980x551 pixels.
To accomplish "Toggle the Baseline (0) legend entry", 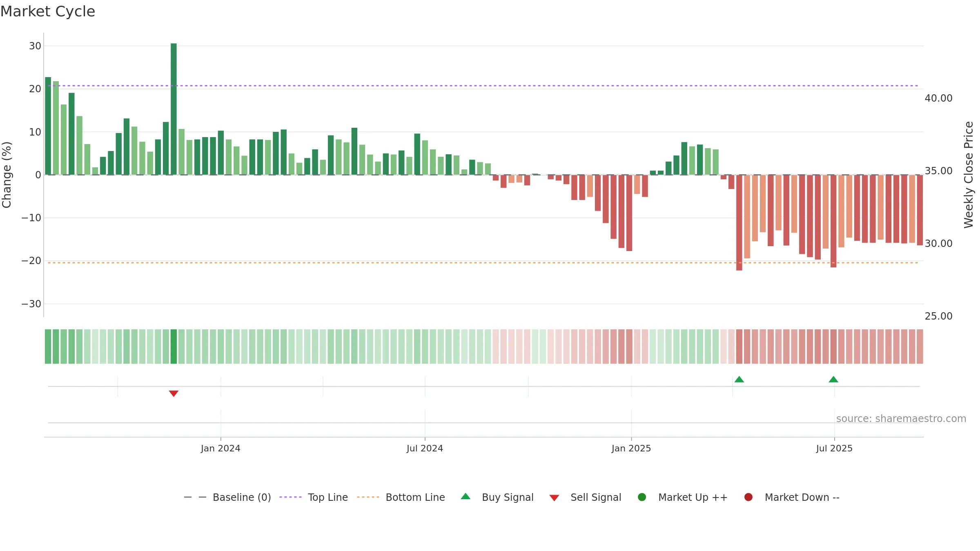I will coord(227,497).
